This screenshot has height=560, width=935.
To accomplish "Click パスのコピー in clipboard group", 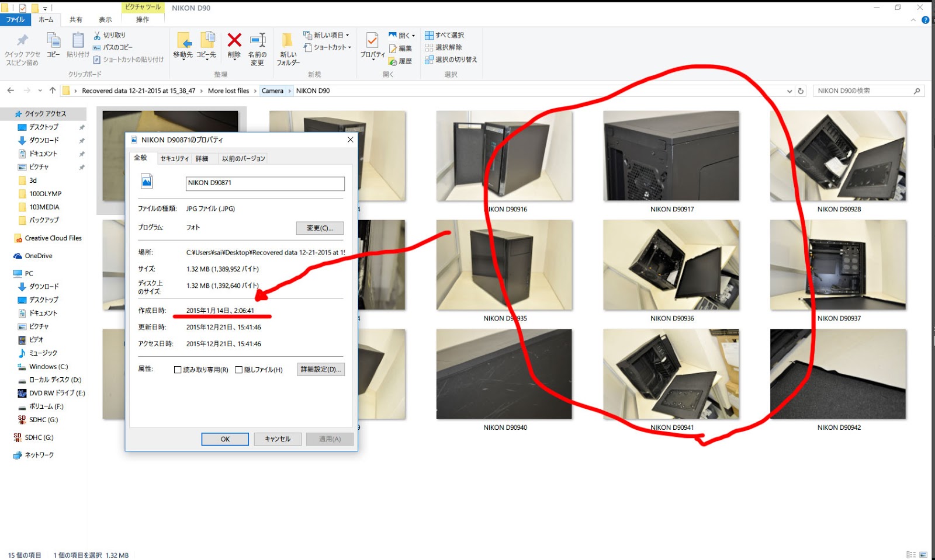I will click(113, 47).
